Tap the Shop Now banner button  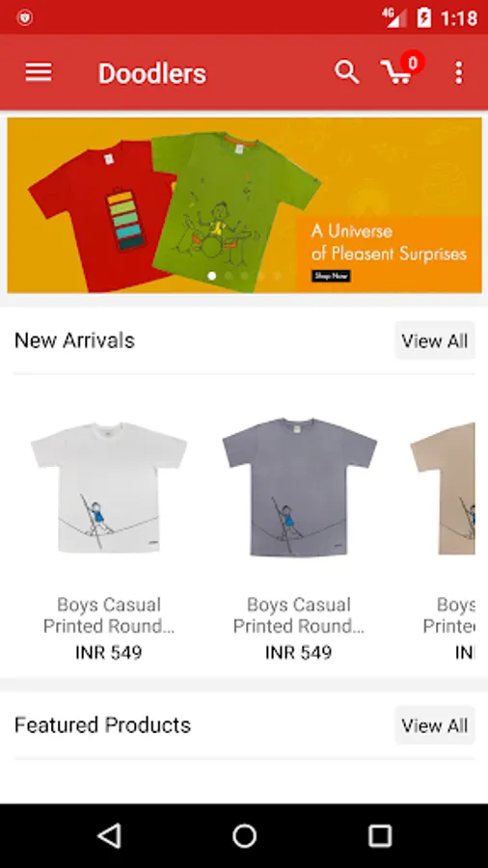[x=331, y=276]
